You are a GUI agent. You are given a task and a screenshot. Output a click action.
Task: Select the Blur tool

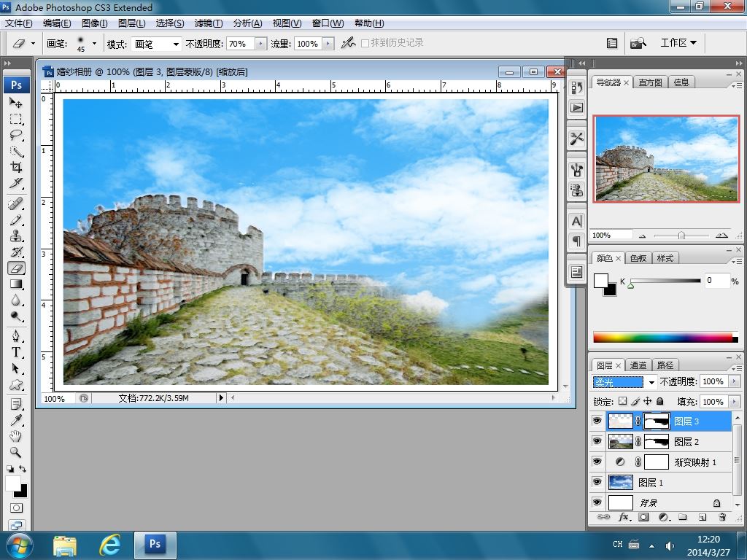[x=16, y=300]
